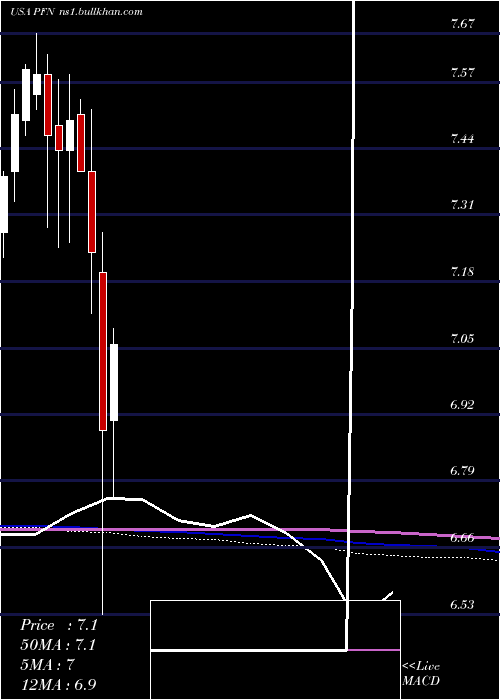The width and height of the screenshot is (500, 700).
Task: Click the 7.57 price axis label
Action: pyautogui.click(x=462, y=73)
